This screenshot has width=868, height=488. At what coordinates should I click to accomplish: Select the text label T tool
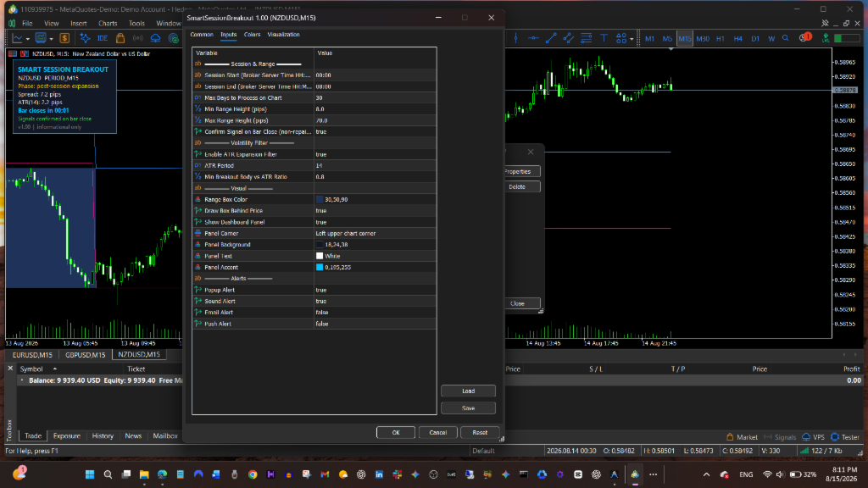tap(604, 38)
